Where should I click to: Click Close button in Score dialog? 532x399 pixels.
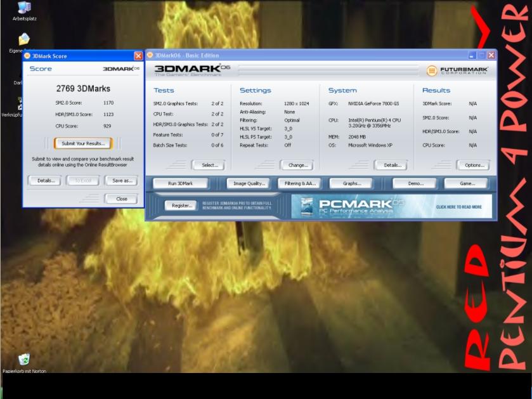point(122,199)
